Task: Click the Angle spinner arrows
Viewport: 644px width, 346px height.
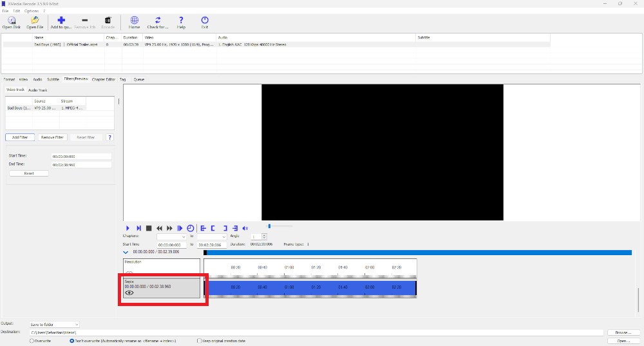Action: pyautogui.click(x=264, y=236)
